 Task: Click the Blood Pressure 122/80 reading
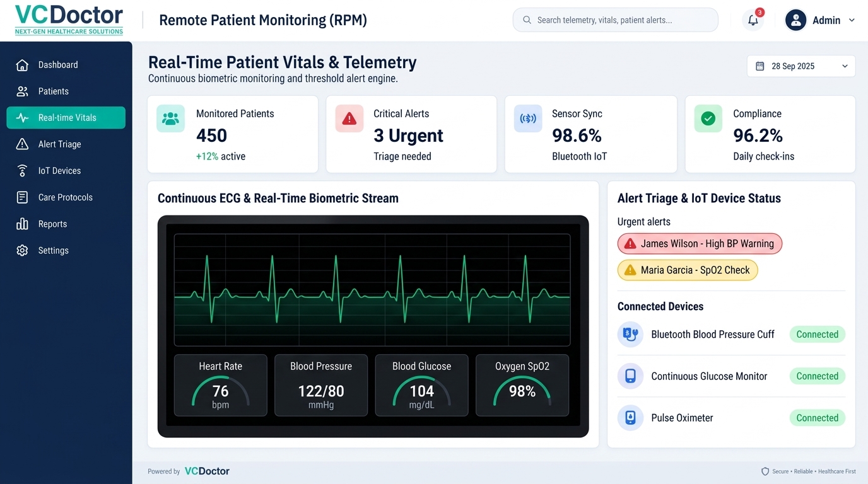(x=321, y=391)
